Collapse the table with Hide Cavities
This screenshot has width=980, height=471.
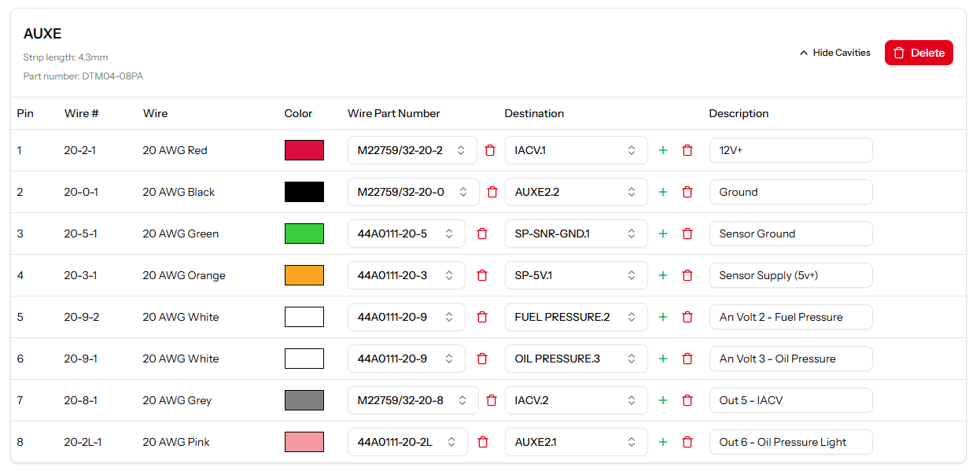[x=834, y=53]
